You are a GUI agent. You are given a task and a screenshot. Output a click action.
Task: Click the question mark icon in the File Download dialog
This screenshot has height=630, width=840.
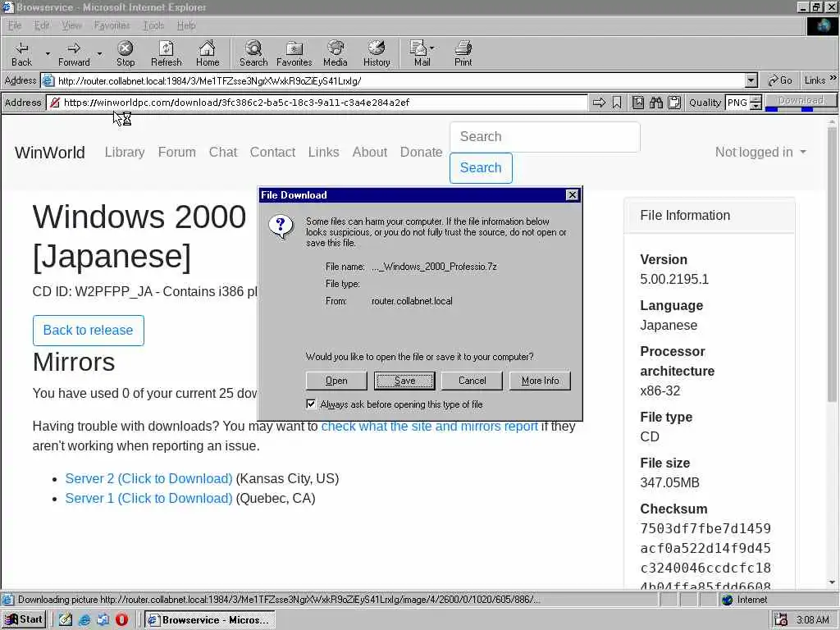point(281,227)
